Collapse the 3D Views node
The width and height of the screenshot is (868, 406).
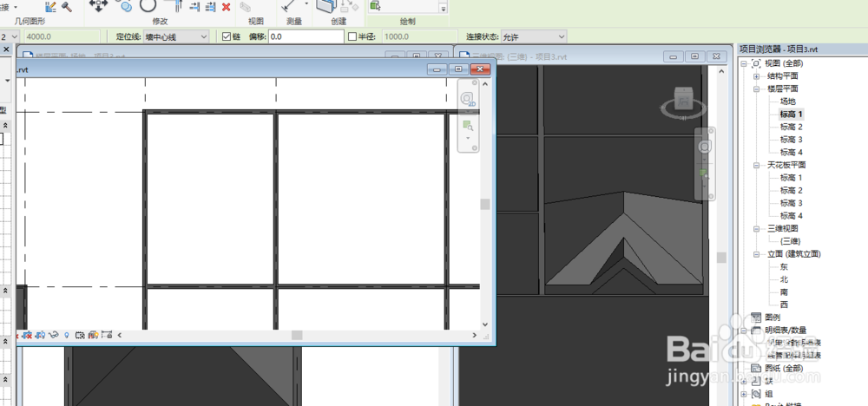pos(756,229)
